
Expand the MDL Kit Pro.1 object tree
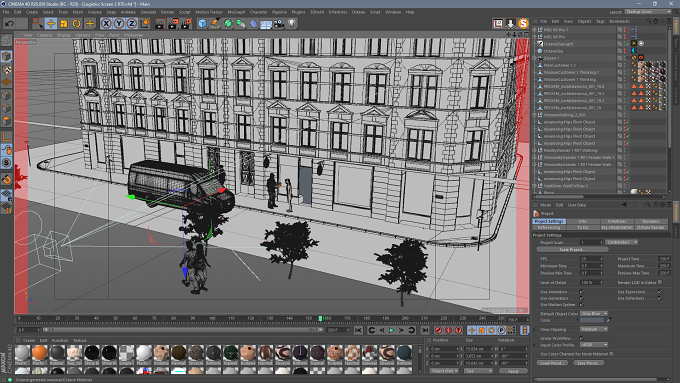535,30
